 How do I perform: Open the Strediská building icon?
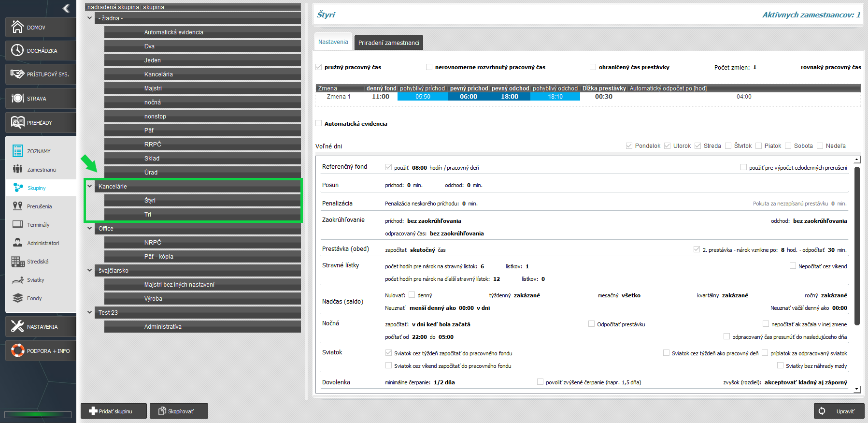pos(18,262)
